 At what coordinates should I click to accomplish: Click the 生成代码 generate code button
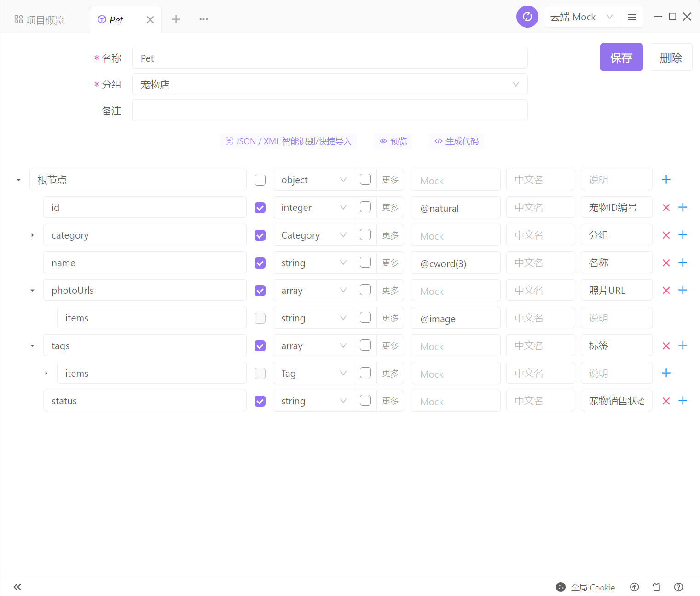[457, 141]
